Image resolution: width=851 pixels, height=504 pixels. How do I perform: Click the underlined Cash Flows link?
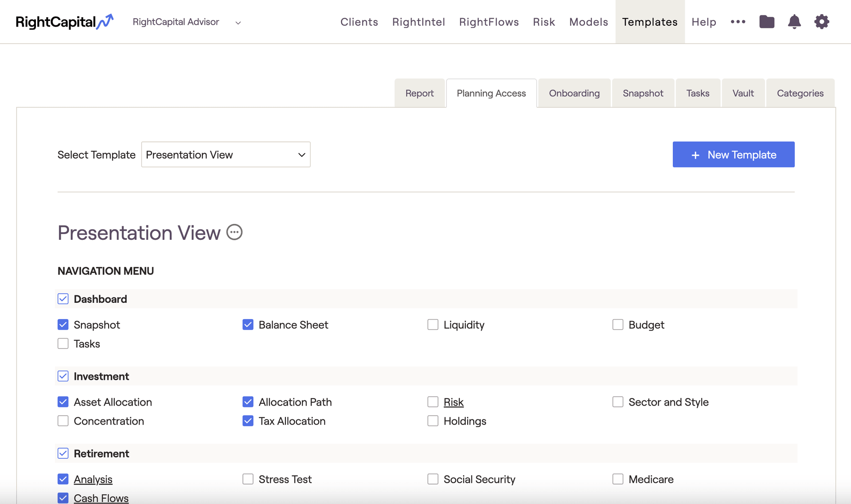101,498
